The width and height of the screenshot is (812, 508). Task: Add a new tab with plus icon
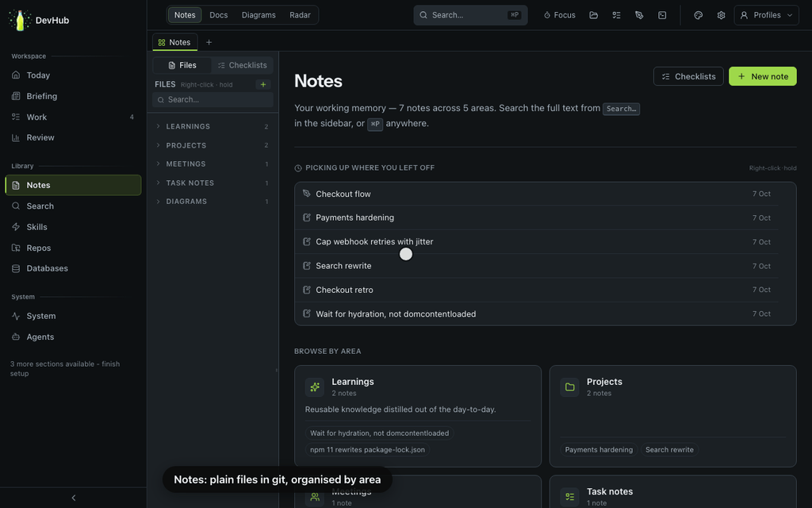tap(209, 43)
